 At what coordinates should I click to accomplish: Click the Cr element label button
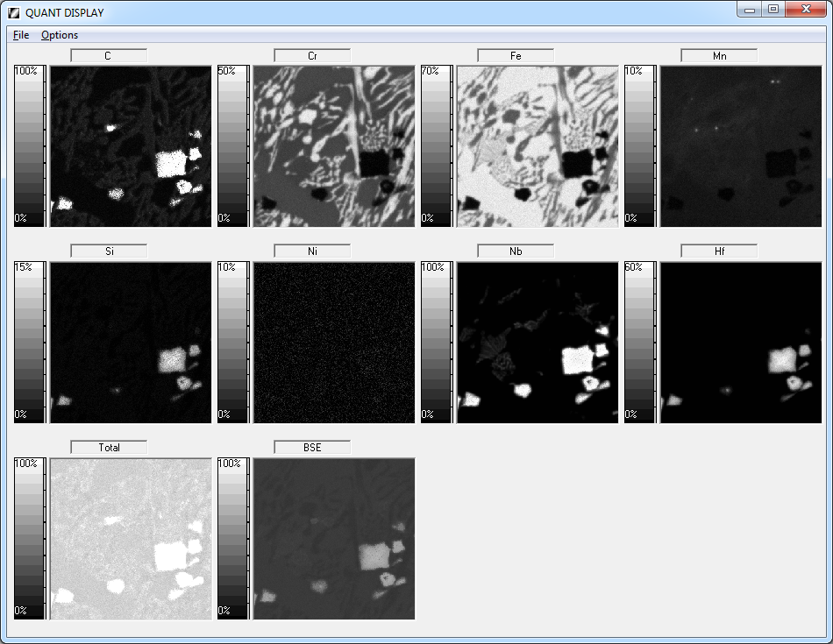click(x=312, y=56)
